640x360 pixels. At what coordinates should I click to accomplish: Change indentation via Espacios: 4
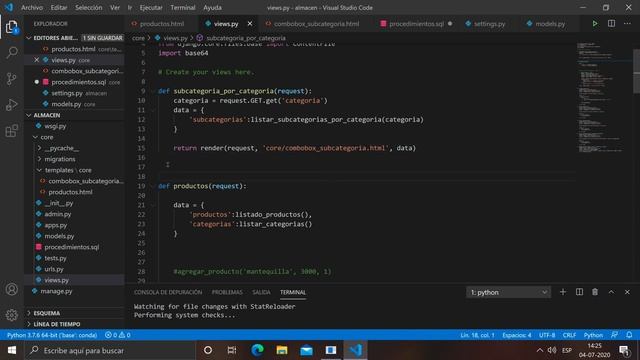tap(517, 335)
